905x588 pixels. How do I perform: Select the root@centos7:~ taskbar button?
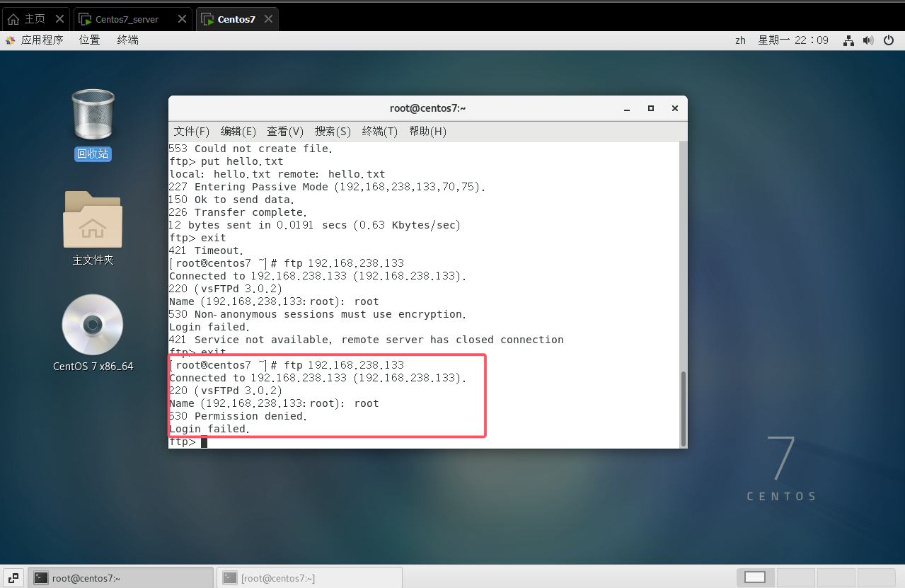(120, 577)
